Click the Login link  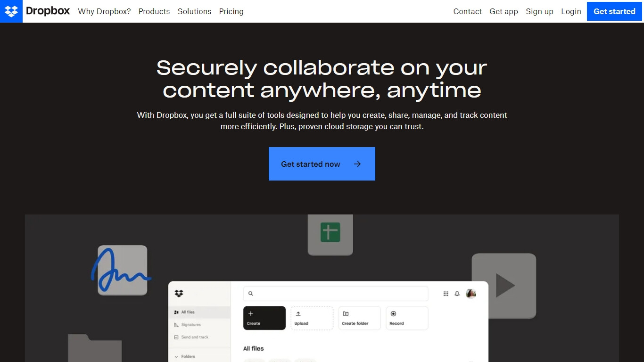point(571,11)
